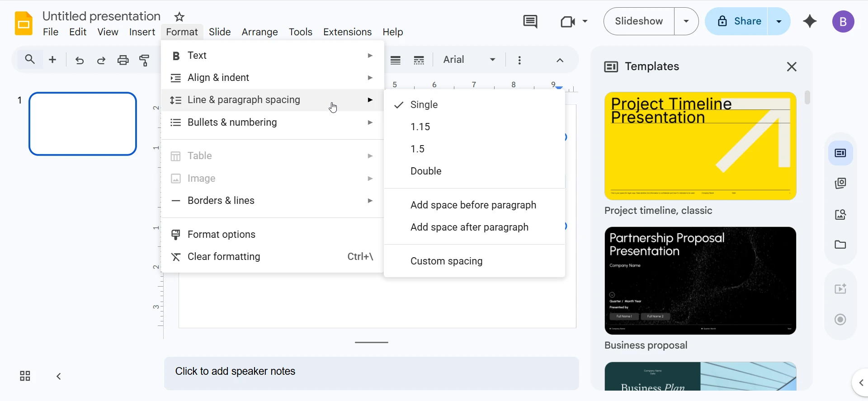Image resolution: width=868 pixels, height=401 pixels.
Task: Click the Slideshow button
Action: tap(639, 21)
